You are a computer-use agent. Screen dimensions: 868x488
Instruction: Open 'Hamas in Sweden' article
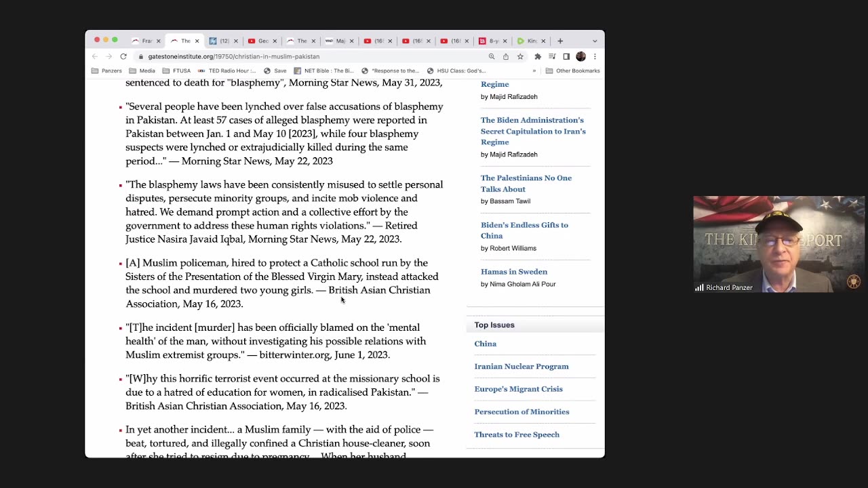(514, 272)
